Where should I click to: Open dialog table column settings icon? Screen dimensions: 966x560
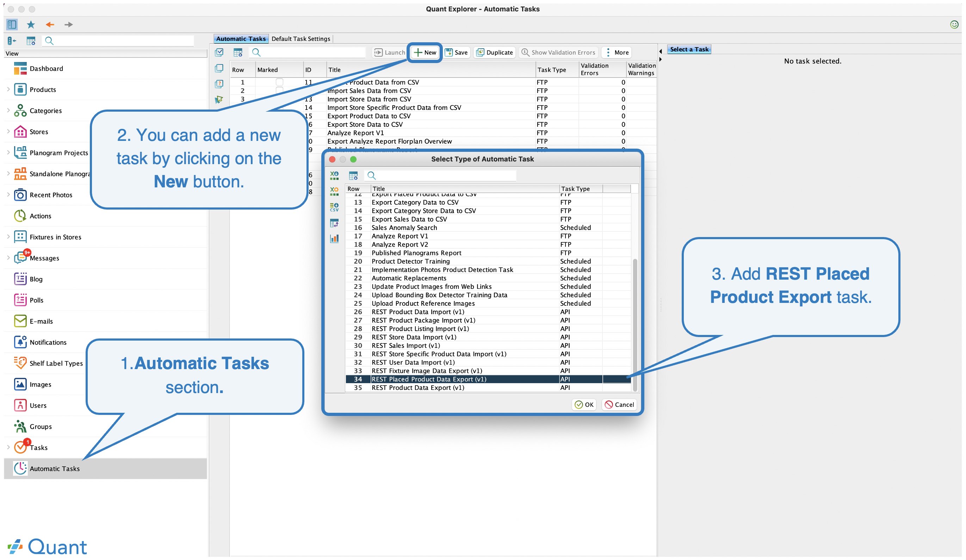[x=353, y=176]
